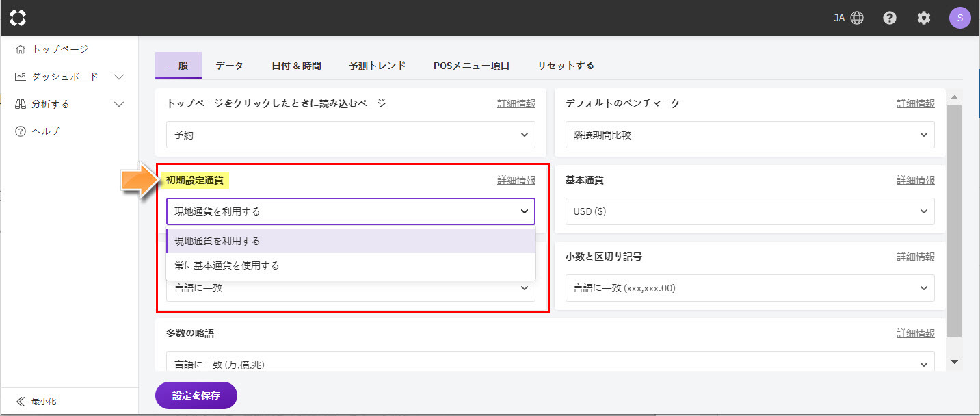Open the settings gear icon

[x=924, y=18]
